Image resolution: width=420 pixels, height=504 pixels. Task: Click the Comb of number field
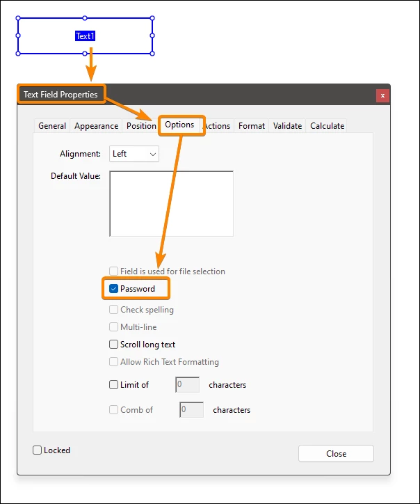pos(192,410)
